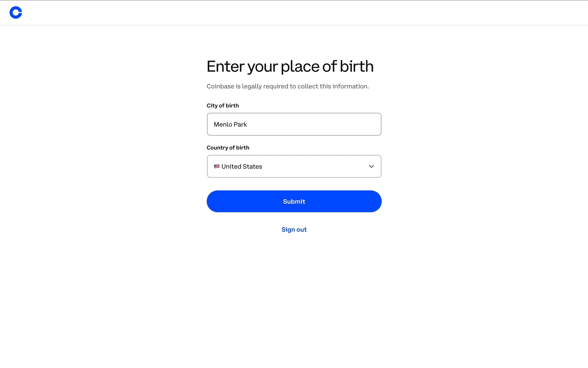Click the legally required information notice

click(x=288, y=86)
